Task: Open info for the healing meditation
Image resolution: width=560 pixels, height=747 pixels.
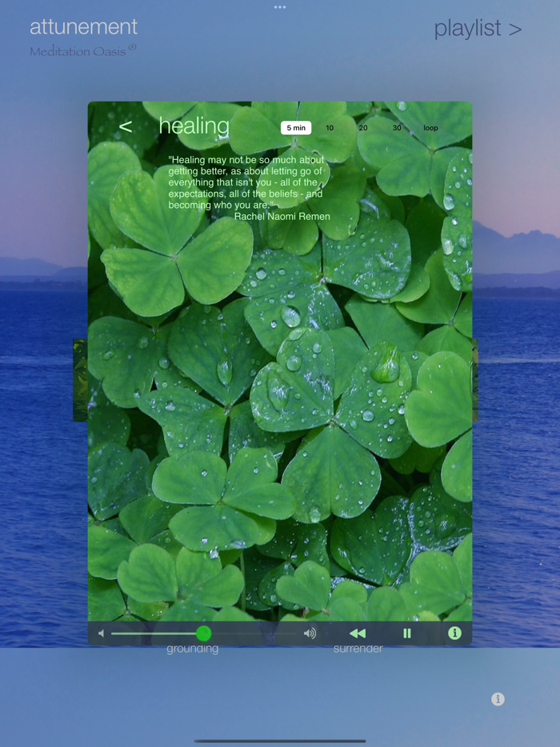Action: [x=454, y=633]
